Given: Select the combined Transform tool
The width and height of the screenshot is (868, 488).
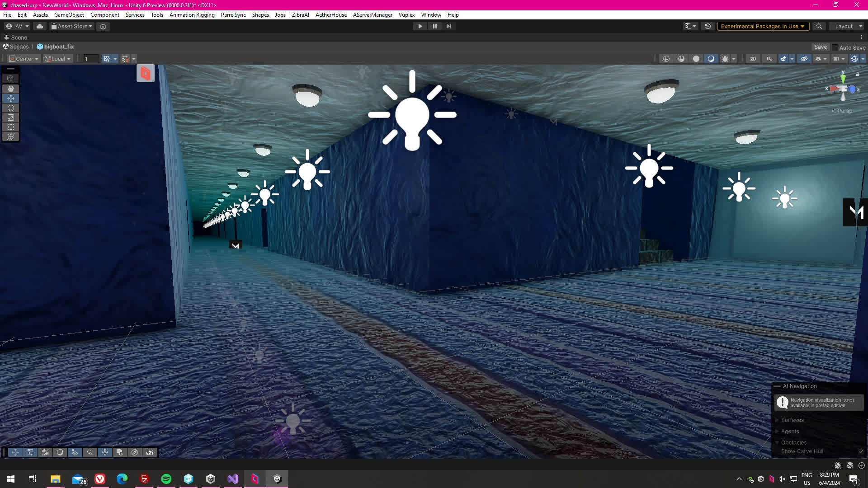Looking at the screenshot, I should [x=10, y=136].
